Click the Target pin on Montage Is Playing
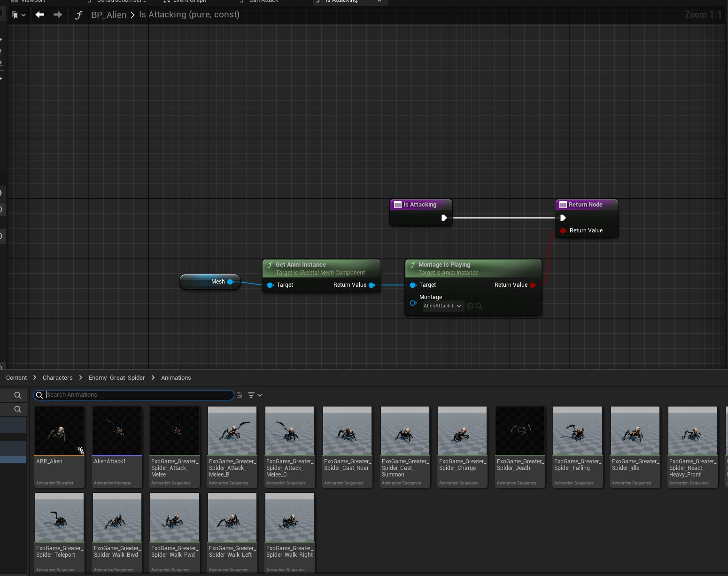728x576 pixels. coord(413,285)
